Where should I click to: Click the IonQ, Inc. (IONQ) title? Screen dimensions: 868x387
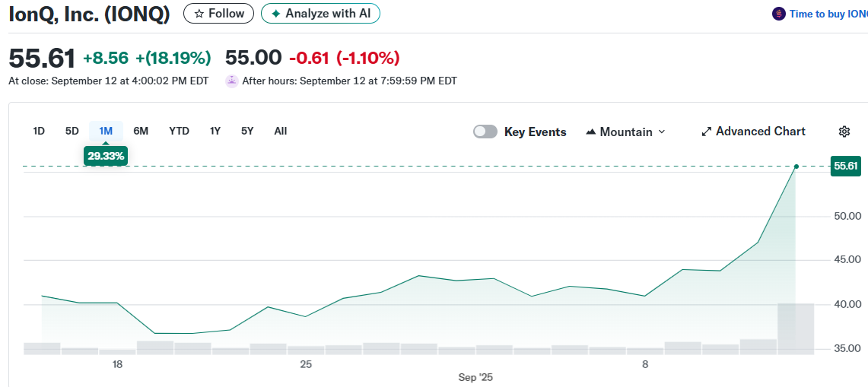click(x=89, y=14)
